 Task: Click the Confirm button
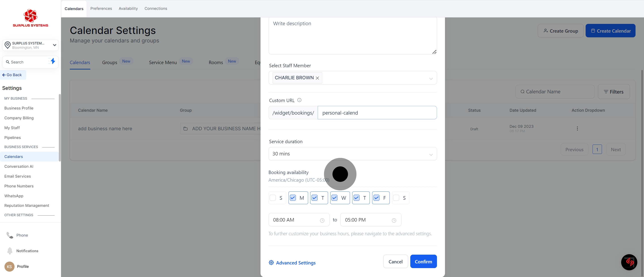point(423,262)
